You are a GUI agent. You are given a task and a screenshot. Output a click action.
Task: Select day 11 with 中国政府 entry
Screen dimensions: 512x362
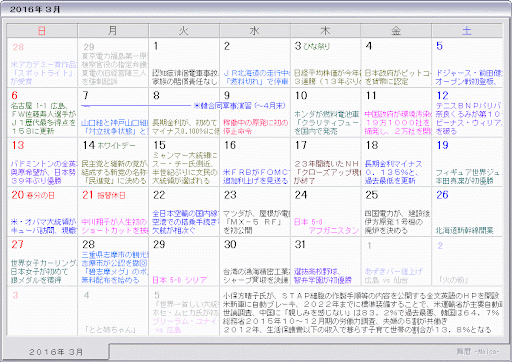click(396, 112)
